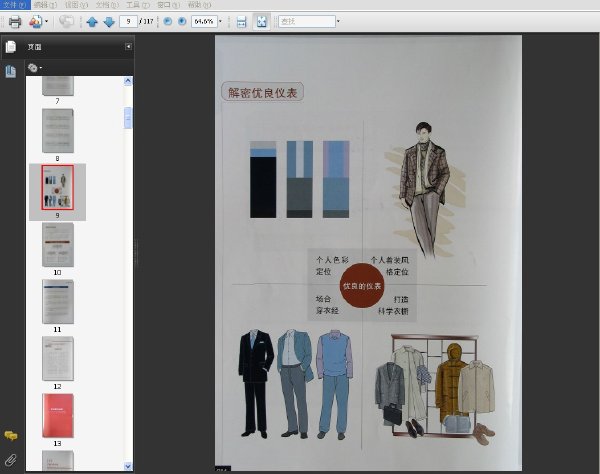Go to previous page with up arrow
600x474 pixels.
[92, 22]
